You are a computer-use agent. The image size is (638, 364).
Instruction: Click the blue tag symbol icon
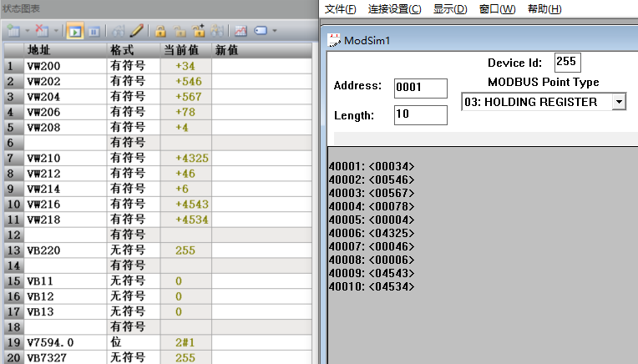pos(260,31)
